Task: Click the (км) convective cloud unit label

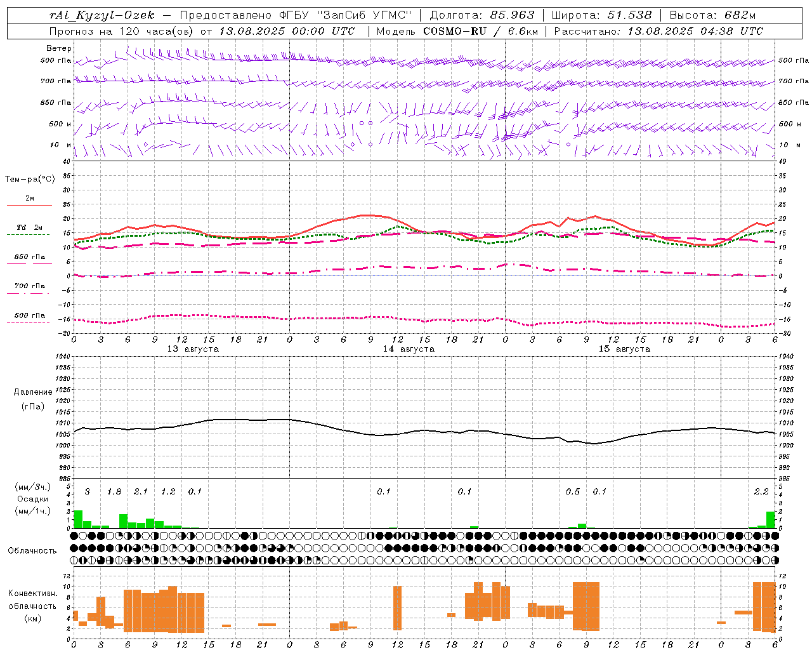Action: click(x=32, y=618)
